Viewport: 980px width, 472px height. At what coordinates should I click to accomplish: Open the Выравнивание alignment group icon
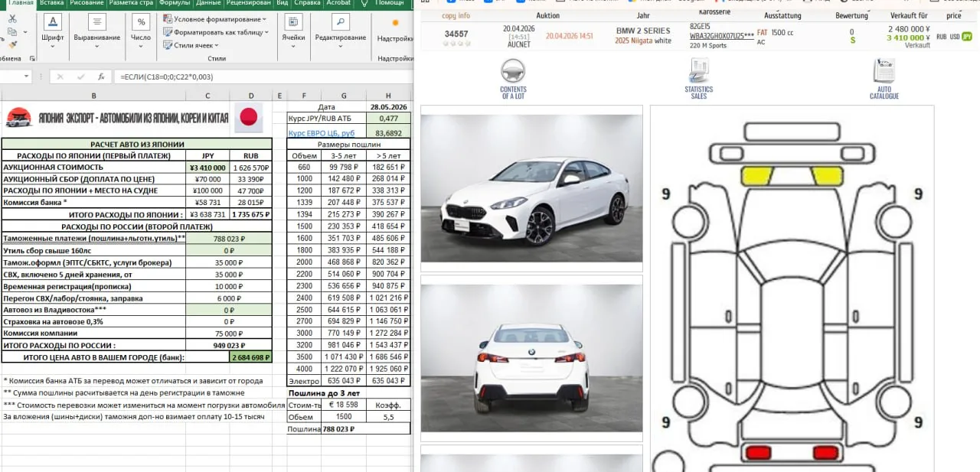(97, 21)
